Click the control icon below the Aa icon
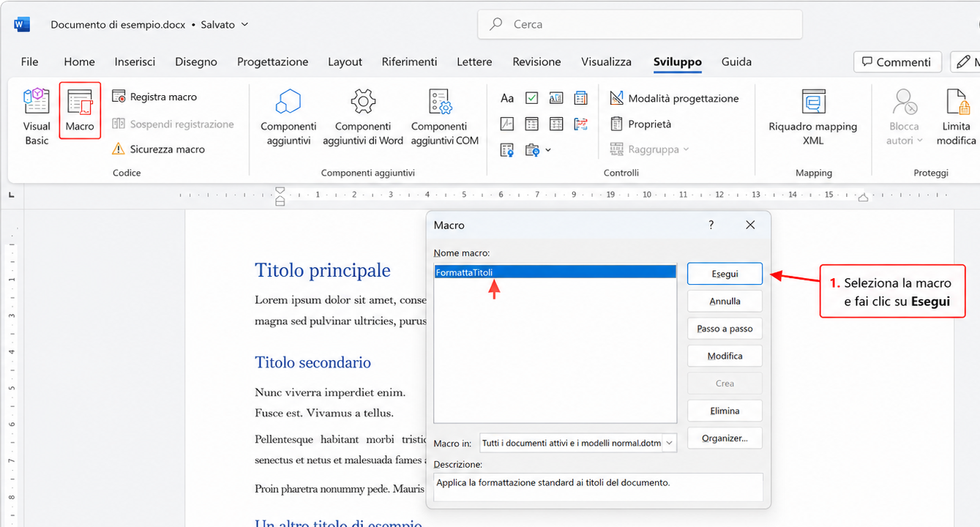Screen dimensions: 980x527 [x=507, y=124]
